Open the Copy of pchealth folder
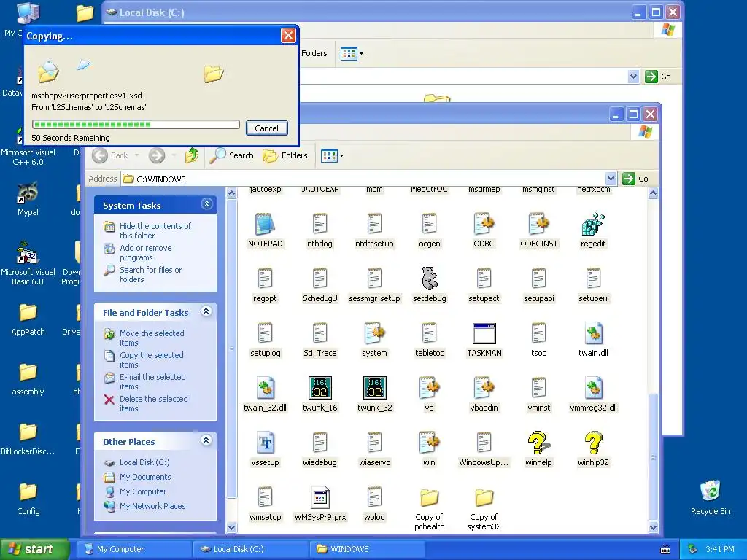This screenshot has width=747, height=560. tap(429, 497)
